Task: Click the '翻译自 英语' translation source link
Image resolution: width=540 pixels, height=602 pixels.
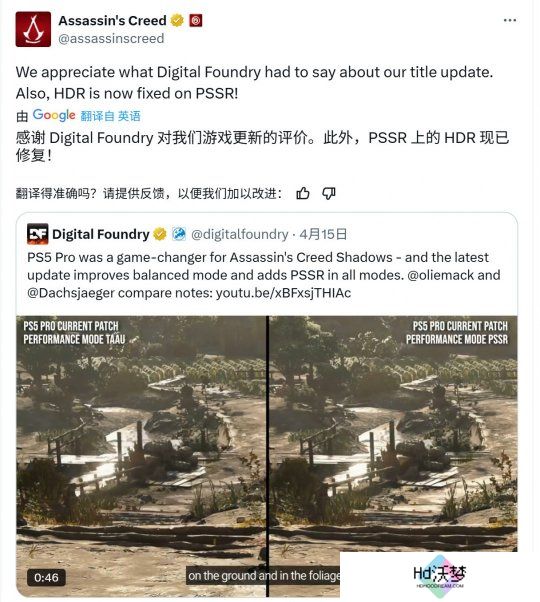Action: coord(111,116)
